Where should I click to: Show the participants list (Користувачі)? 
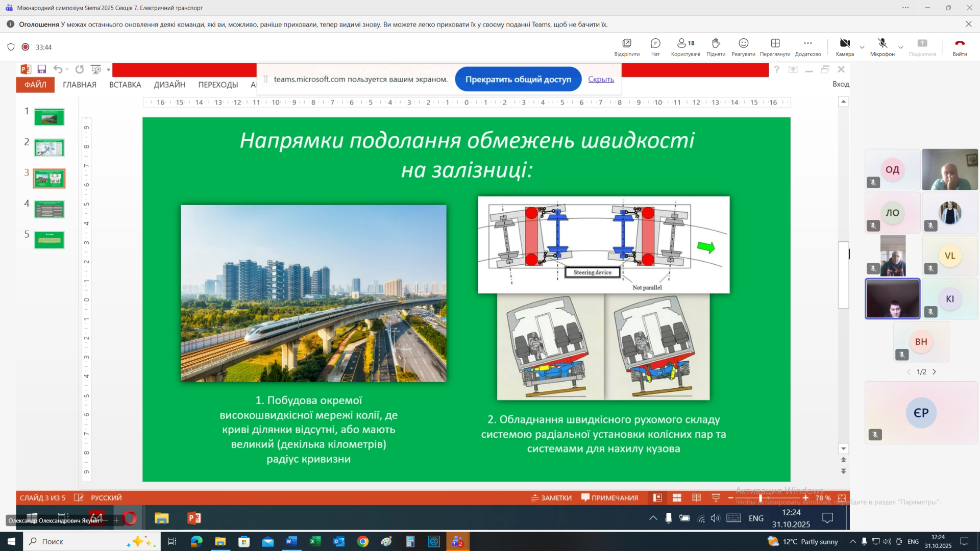click(685, 44)
